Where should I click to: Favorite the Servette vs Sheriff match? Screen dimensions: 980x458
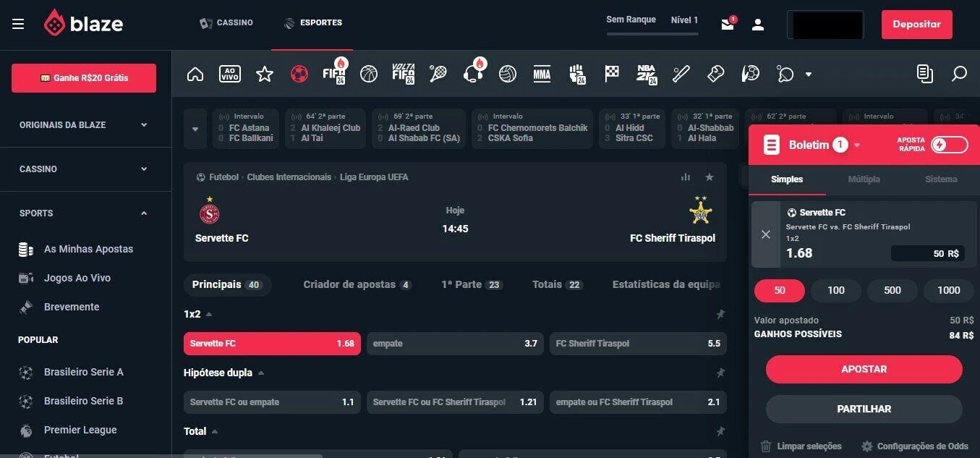(x=710, y=177)
